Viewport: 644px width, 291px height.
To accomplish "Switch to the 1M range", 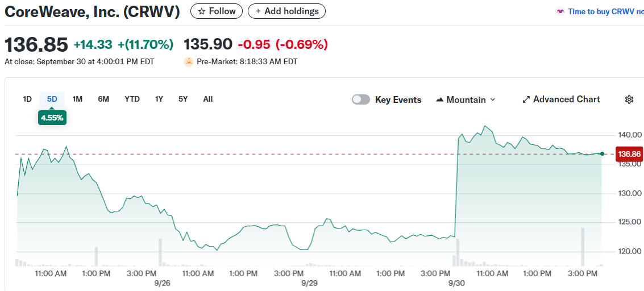I will 77,99.
